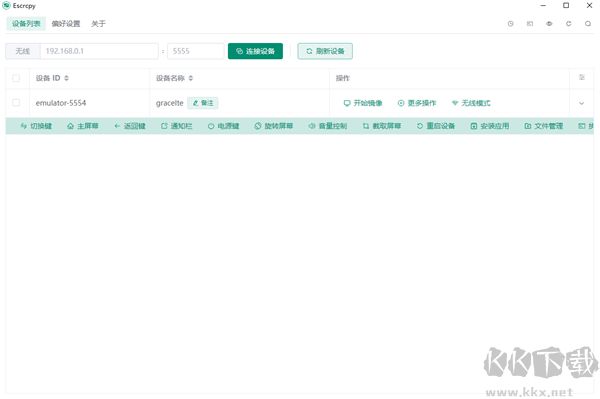The height and width of the screenshot is (399, 600).
Task: Toggle the eye icon in top-right toolbar
Action: tap(549, 24)
